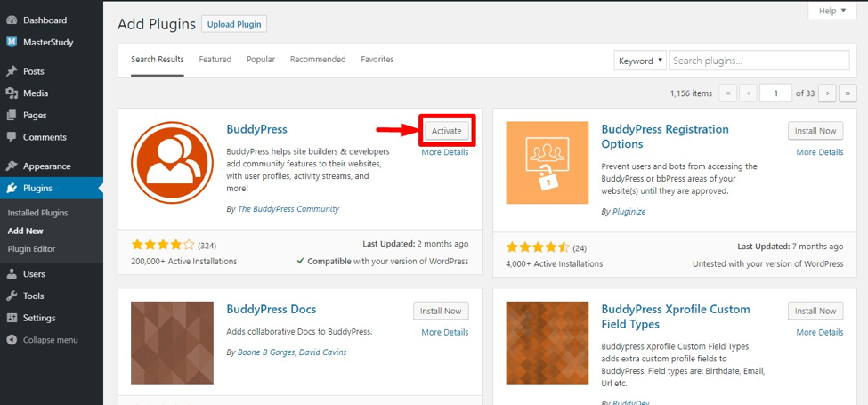
Task: Activate the BuddyPress plugin
Action: tap(446, 131)
